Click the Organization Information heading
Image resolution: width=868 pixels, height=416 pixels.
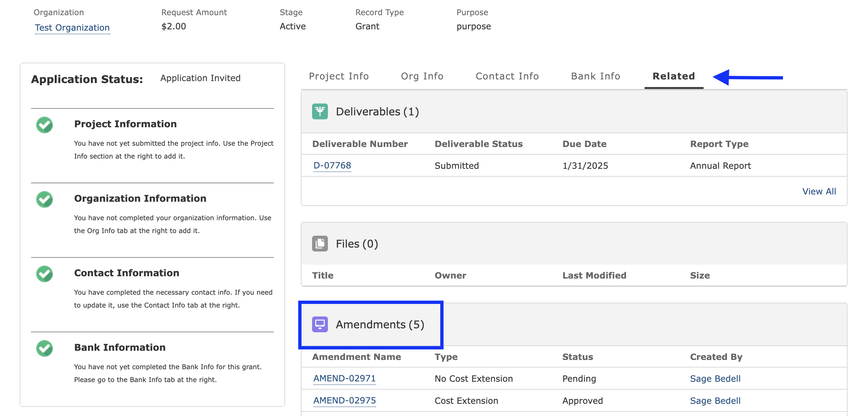coord(140,198)
